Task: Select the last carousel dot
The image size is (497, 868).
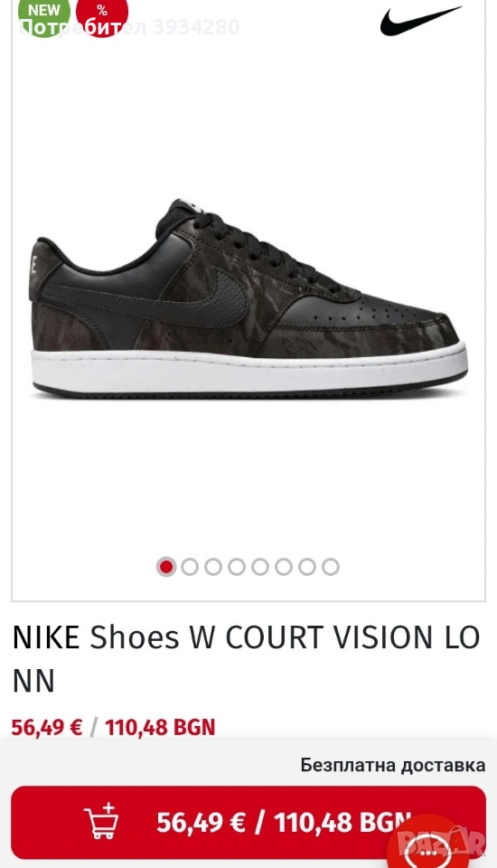Action: (x=331, y=567)
